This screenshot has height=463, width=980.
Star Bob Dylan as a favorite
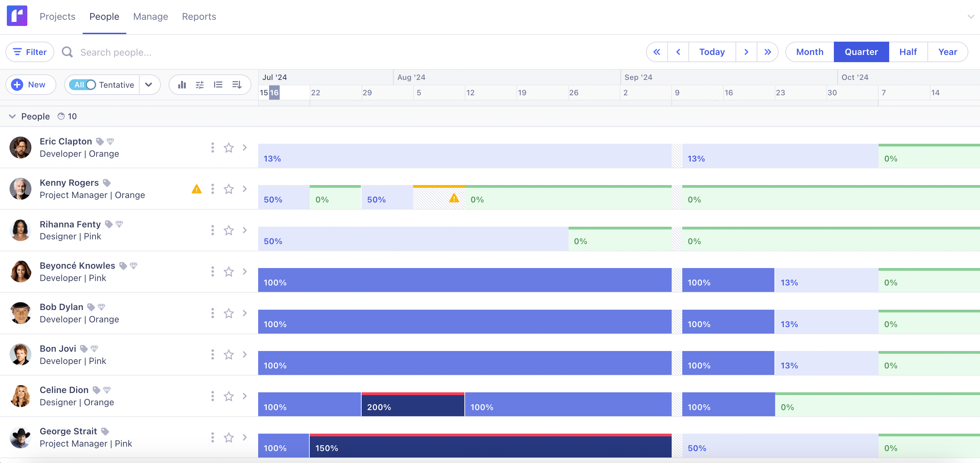point(229,313)
